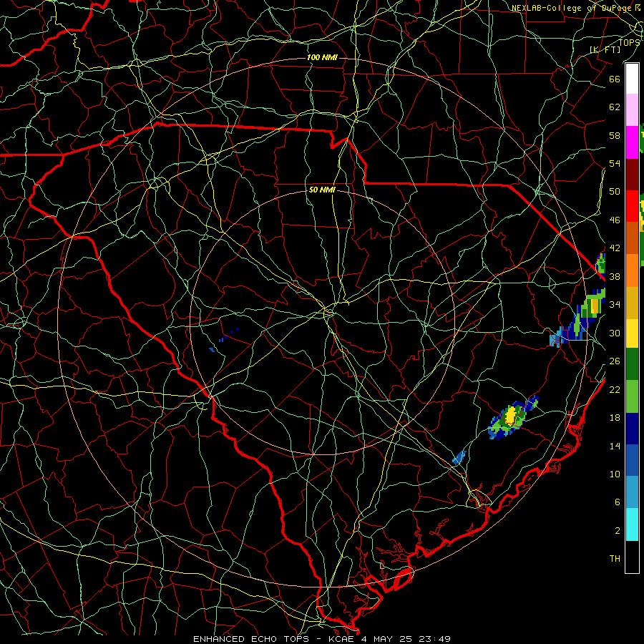Click the light pink legend swatch near 62
The width and height of the screenshot is (644, 644).
tap(632, 109)
